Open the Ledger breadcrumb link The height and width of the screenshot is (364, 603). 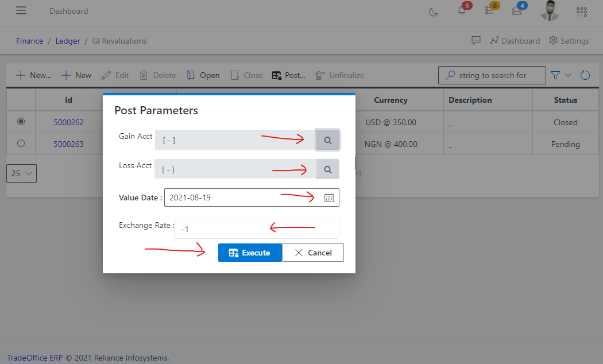coord(67,41)
